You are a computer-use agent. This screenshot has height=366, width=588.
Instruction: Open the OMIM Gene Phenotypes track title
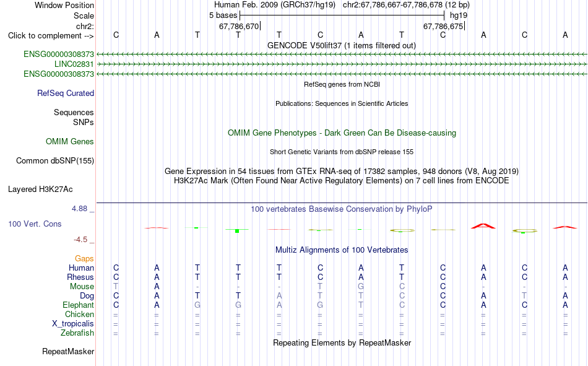[x=342, y=133]
